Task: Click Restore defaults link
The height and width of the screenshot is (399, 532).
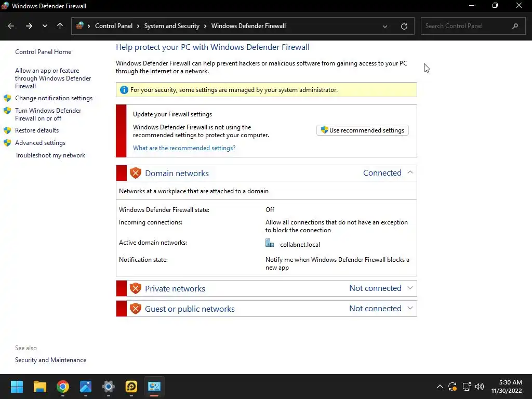Action: tap(37, 130)
